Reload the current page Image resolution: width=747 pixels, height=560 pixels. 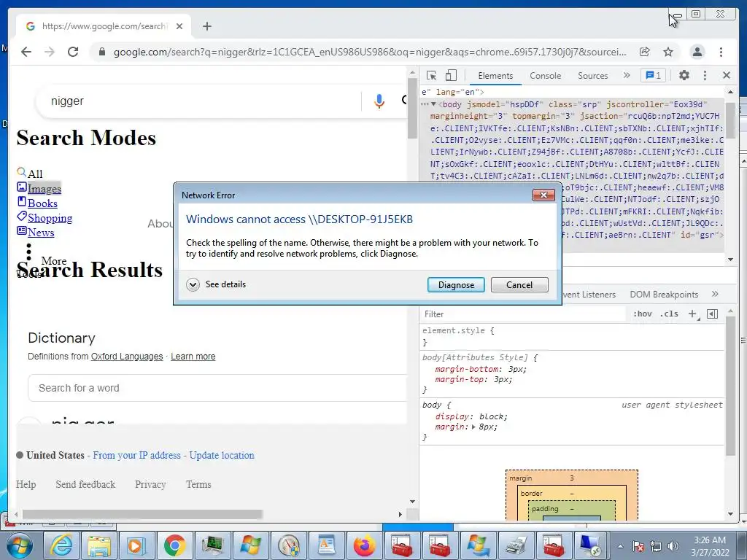[x=73, y=52]
